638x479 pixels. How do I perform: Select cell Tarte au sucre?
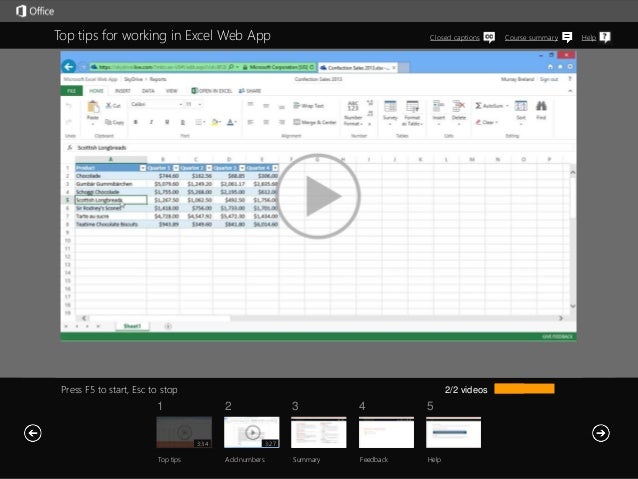111,216
